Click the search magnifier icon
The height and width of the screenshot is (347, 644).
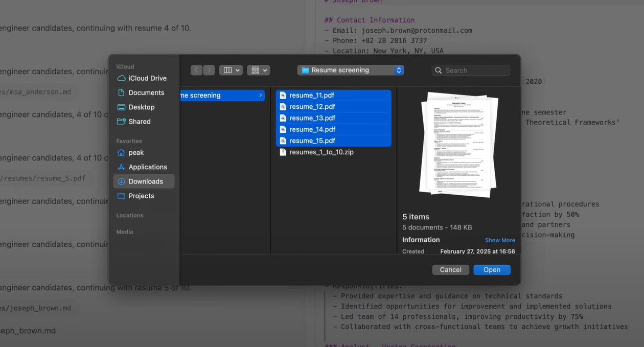(x=439, y=71)
